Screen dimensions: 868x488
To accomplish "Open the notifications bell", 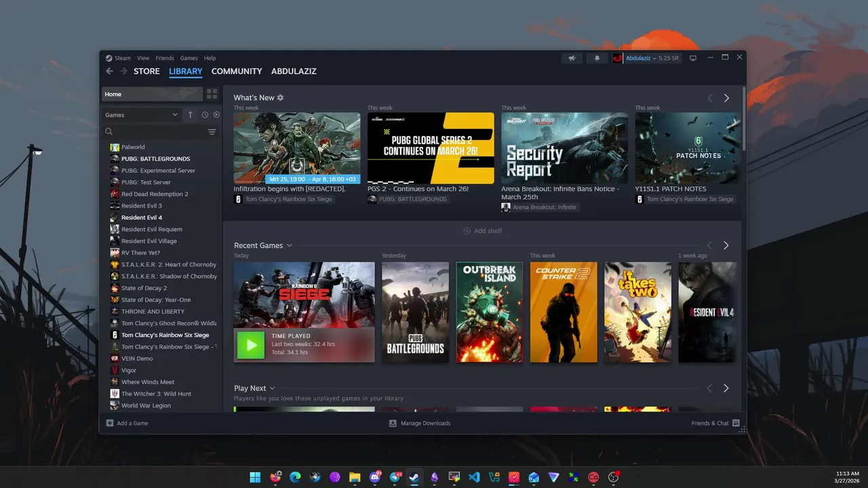I will 597,58.
